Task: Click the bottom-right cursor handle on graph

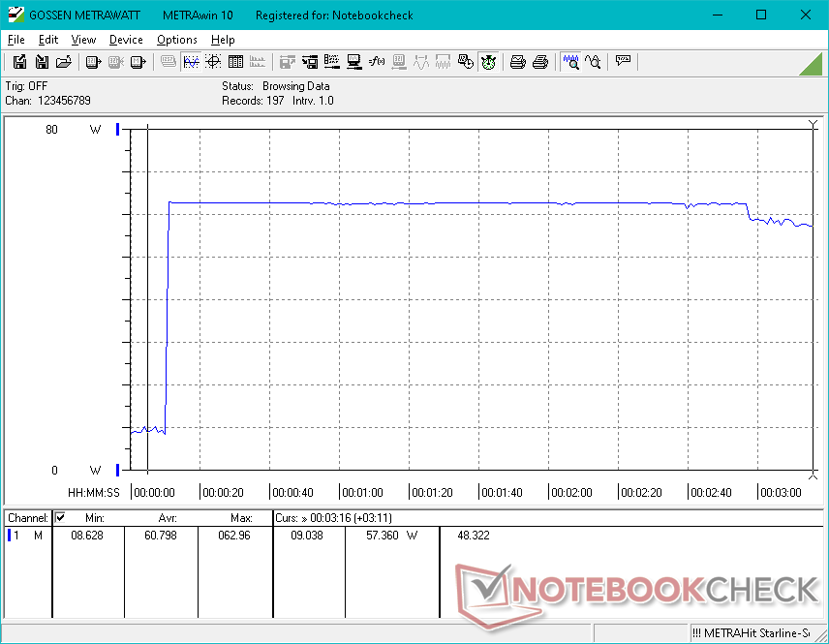Action: (x=814, y=475)
